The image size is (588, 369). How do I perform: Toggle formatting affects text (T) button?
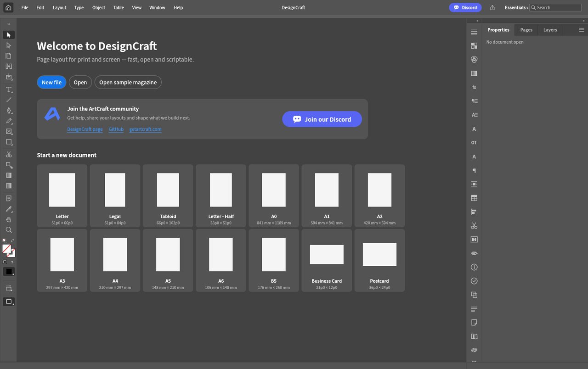(12, 262)
